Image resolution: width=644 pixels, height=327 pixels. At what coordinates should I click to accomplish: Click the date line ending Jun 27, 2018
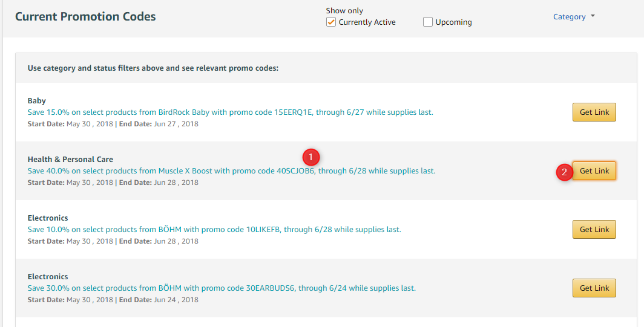click(x=113, y=124)
